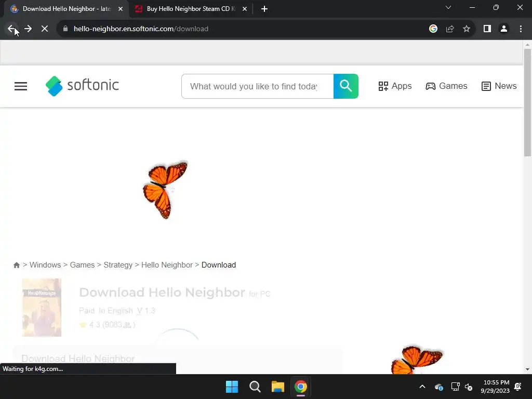Open the News section

[499, 86]
